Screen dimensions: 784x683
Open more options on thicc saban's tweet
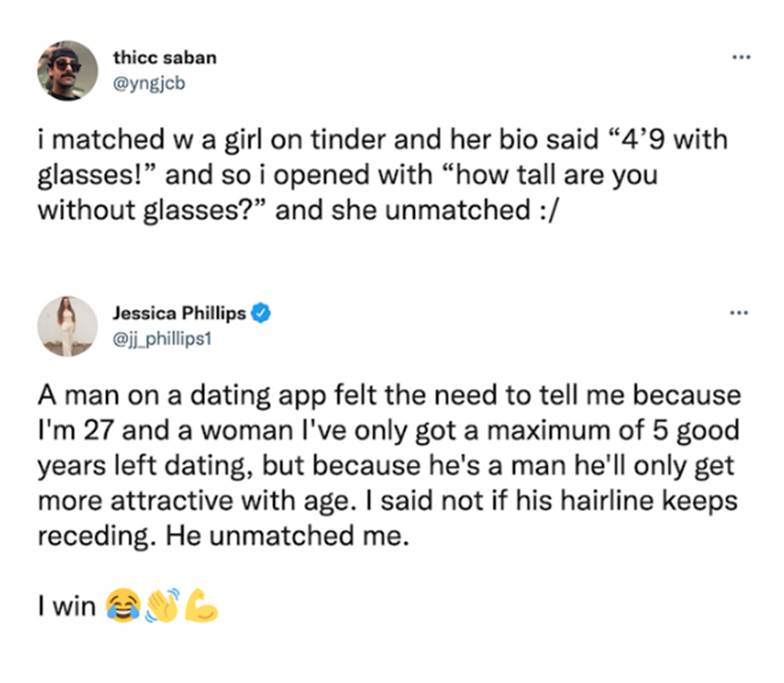pyautogui.click(x=741, y=57)
